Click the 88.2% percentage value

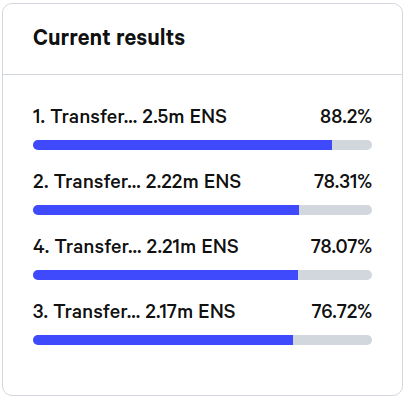(x=346, y=116)
